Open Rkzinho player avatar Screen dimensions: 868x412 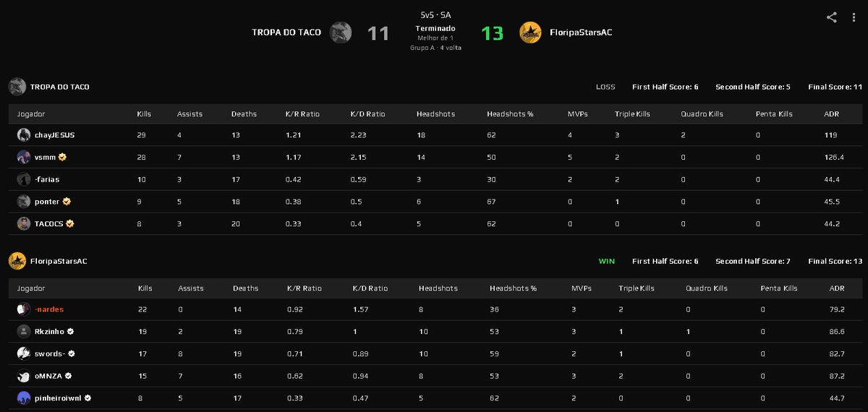[x=24, y=332]
